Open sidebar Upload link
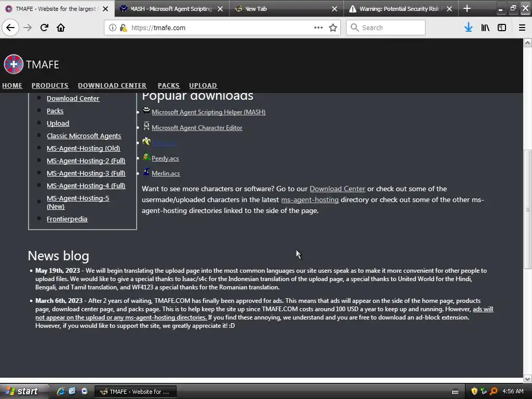Viewport: 532px width, 399px height. pos(58,124)
